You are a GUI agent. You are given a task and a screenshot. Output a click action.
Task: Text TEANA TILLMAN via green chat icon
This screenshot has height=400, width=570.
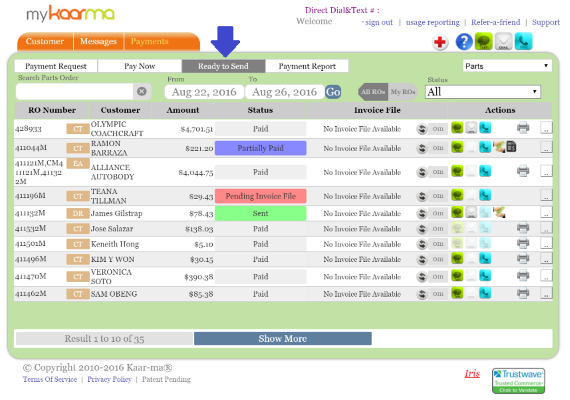[457, 195]
